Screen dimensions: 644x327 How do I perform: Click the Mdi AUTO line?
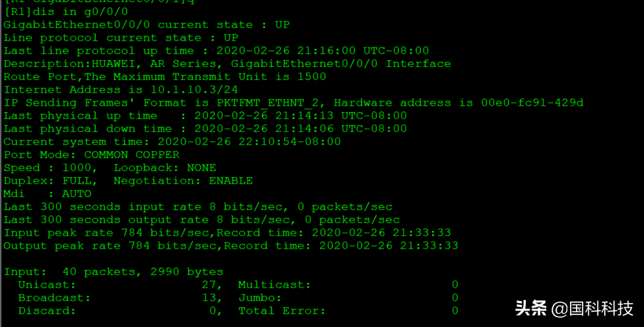pyautogui.click(x=47, y=194)
